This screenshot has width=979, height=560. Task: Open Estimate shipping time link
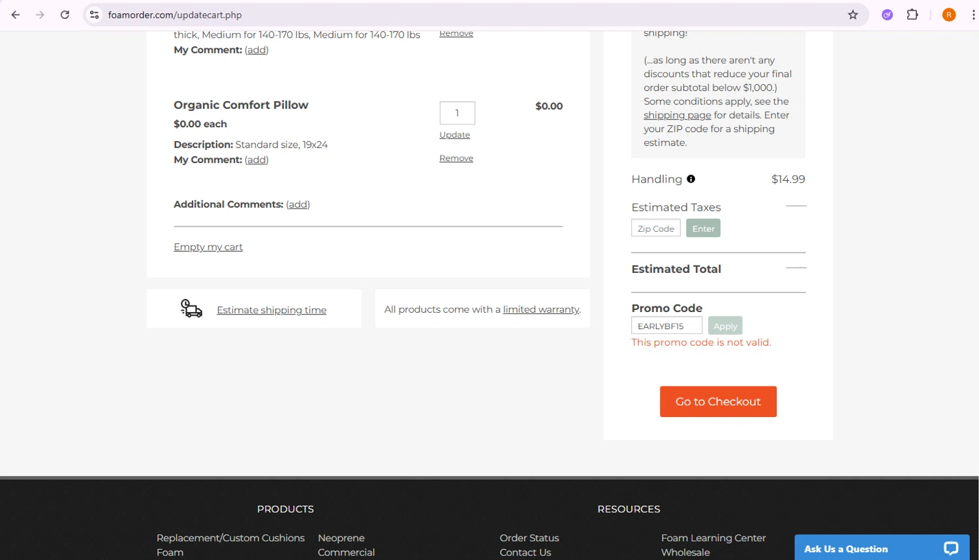click(x=272, y=310)
